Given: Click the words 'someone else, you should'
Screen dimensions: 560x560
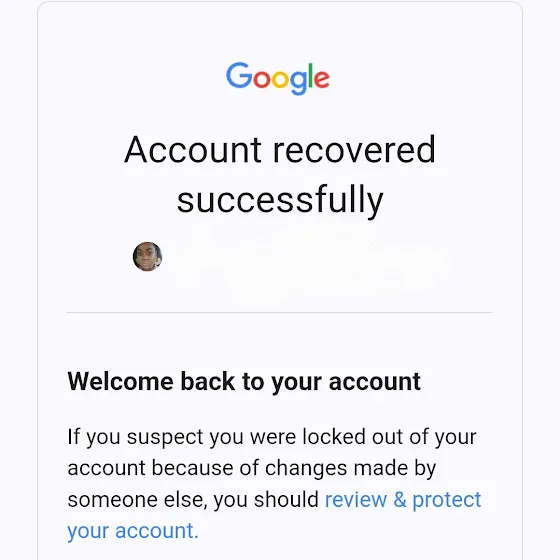Looking at the screenshot, I should 193,499.
